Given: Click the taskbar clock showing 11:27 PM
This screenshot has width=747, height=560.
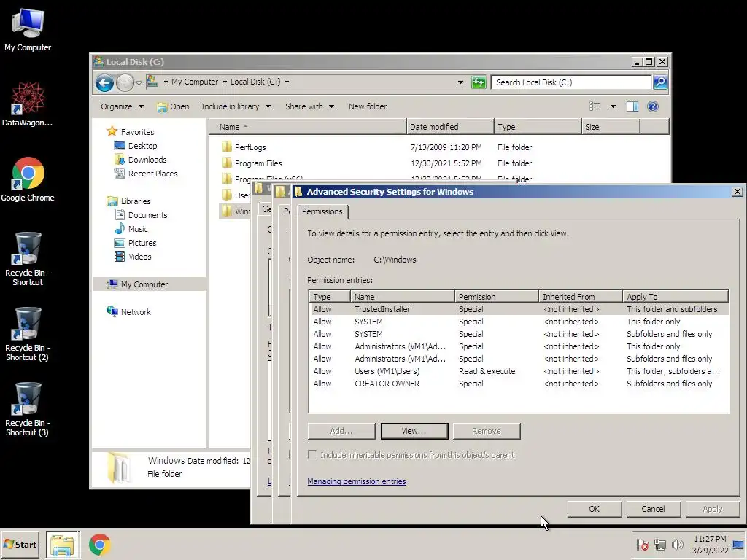Looking at the screenshot, I should tap(710, 545).
